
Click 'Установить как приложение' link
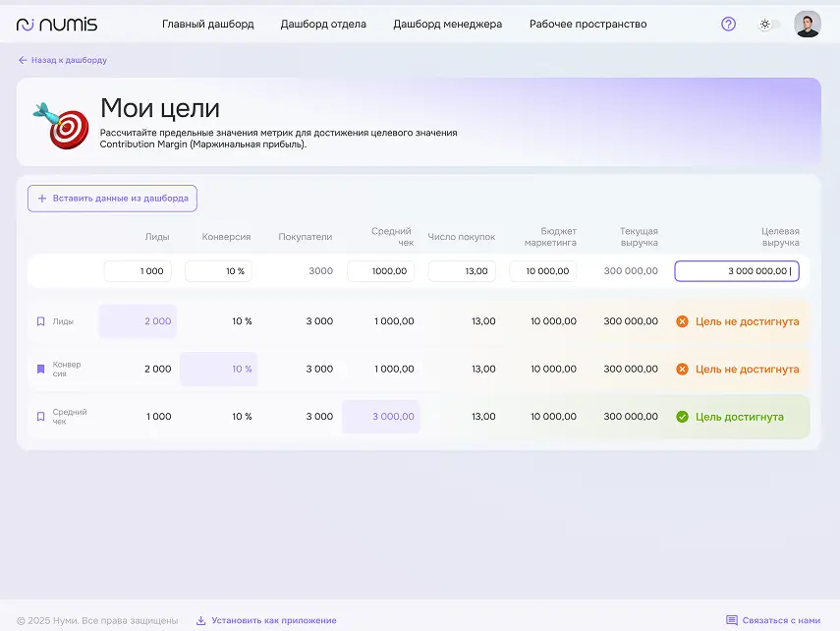266,620
